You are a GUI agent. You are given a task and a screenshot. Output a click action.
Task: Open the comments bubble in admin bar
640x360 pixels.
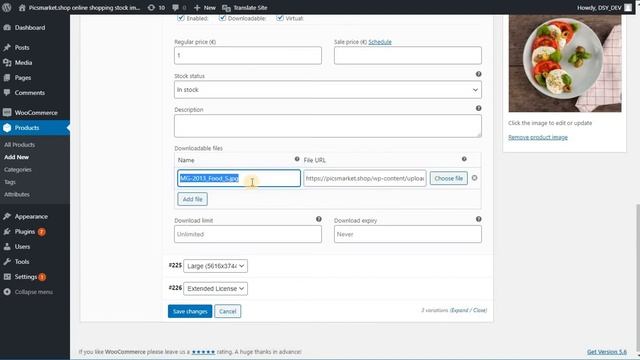click(x=176, y=7)
